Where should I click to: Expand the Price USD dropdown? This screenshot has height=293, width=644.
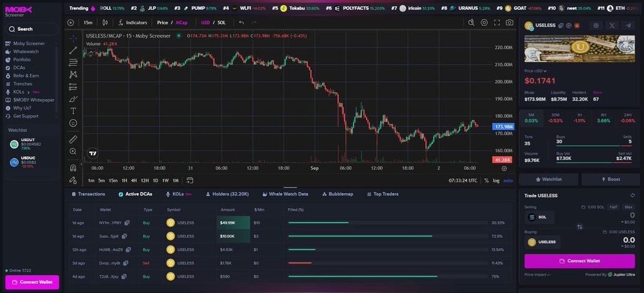[x=535, y=71]
